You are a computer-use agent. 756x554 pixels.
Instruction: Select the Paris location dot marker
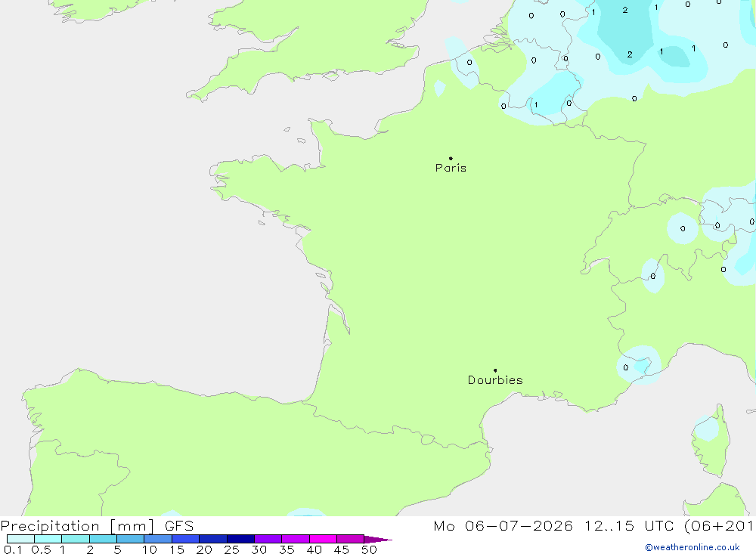click(x=451, y=158)
